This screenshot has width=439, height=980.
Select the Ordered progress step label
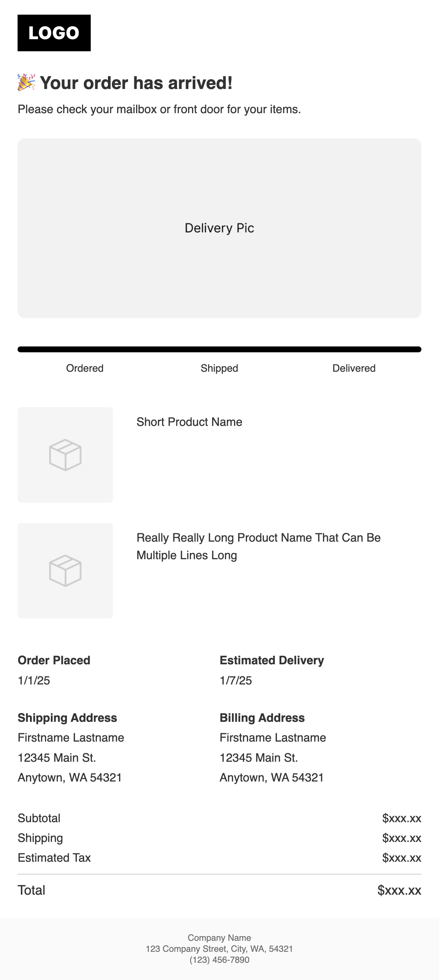point(85,368)
